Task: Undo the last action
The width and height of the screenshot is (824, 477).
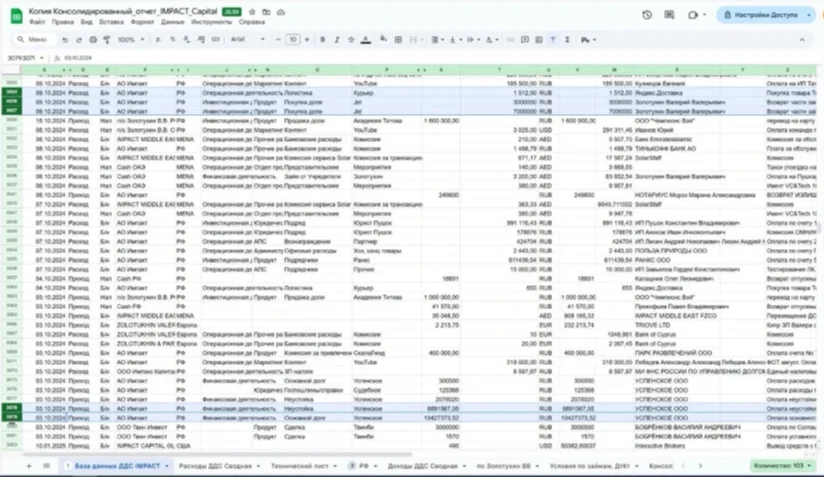Action: point(65,40)
